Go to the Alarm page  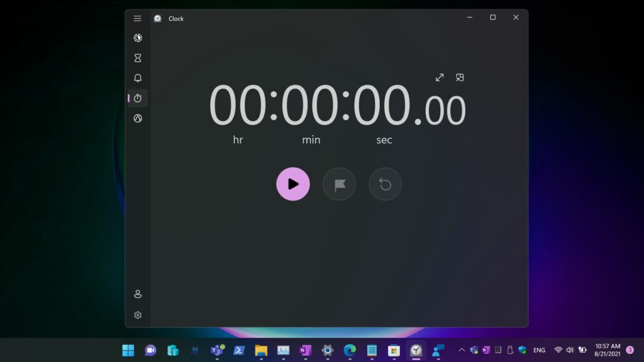pyautogui.click(x=138, y=78)
